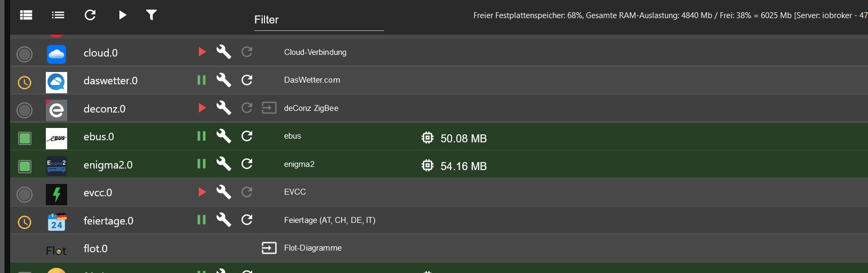Restart the ebus.0 instance
This screenshot has width=868, height=273.
click(x=247, y=136)
